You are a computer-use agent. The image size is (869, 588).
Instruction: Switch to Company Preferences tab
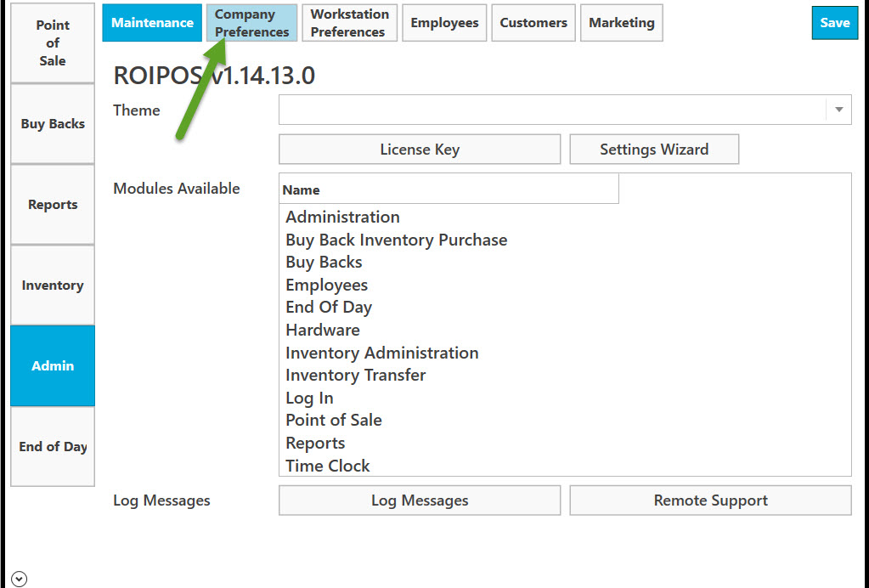pyautogui.click(x=251, y=23)
